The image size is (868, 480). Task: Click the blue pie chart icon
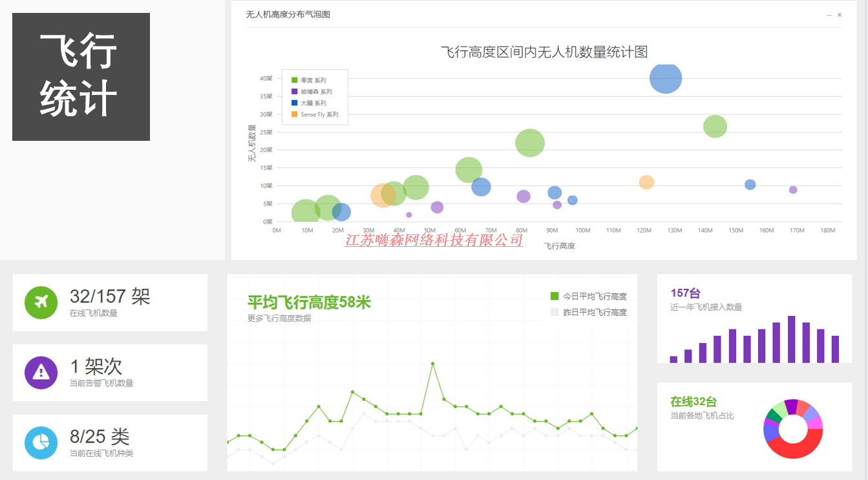[41, 443]
